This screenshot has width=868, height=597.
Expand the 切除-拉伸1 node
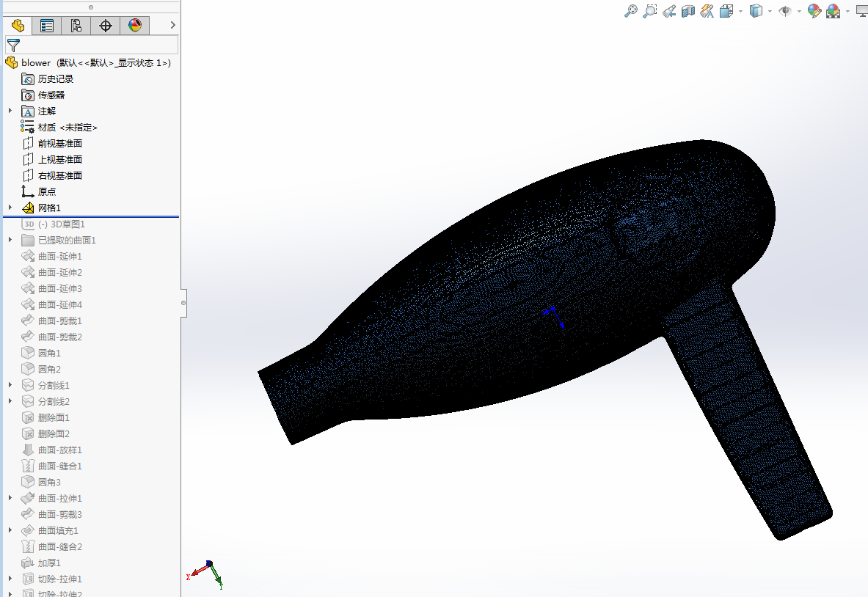(x=10, y=579)
